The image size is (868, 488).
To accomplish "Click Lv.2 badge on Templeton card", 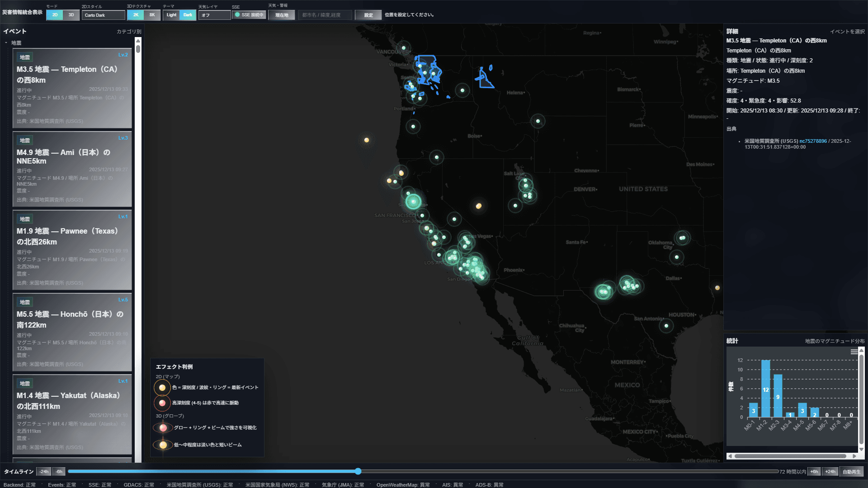I will 123,55.
